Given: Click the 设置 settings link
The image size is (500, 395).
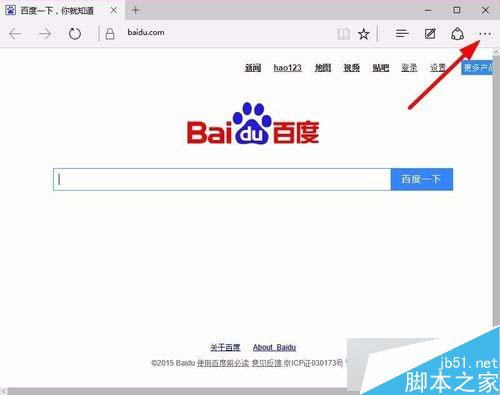Looking at the screenshot, I should point(438,68).
